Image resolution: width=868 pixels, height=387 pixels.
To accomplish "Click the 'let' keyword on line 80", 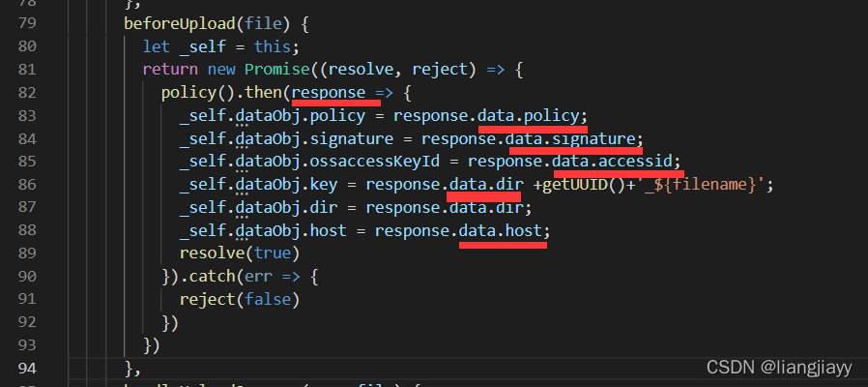I will (157, 46).
